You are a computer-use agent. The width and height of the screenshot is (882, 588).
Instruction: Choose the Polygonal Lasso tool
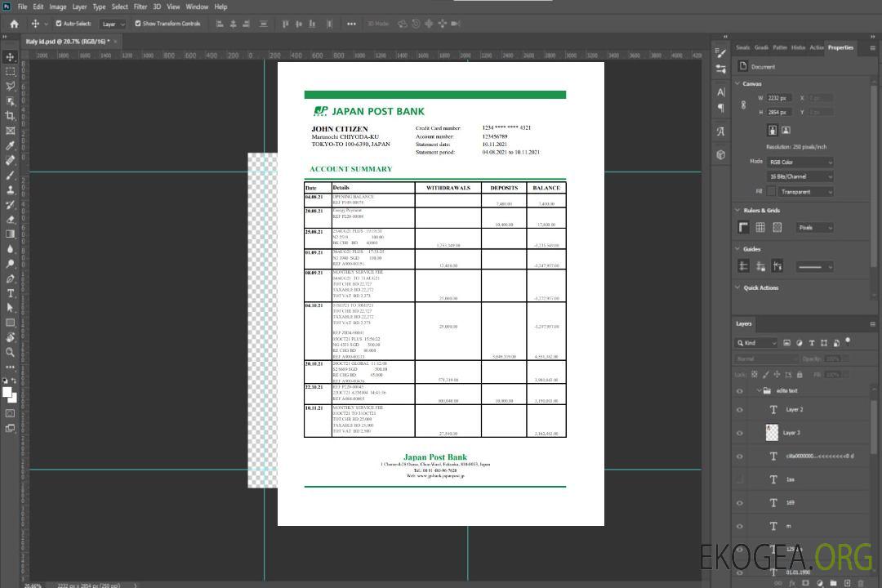point(10,86)
